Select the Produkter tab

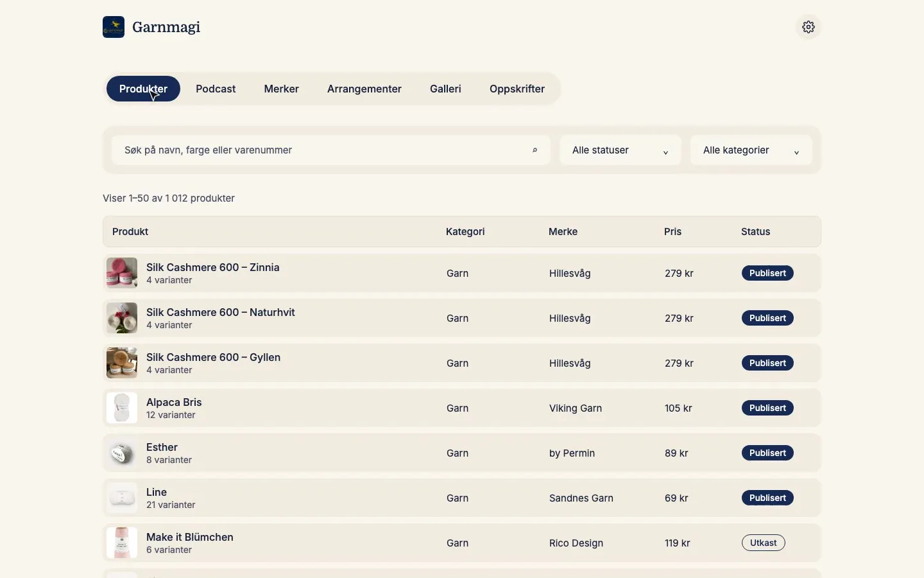click(x=143, y=89)
